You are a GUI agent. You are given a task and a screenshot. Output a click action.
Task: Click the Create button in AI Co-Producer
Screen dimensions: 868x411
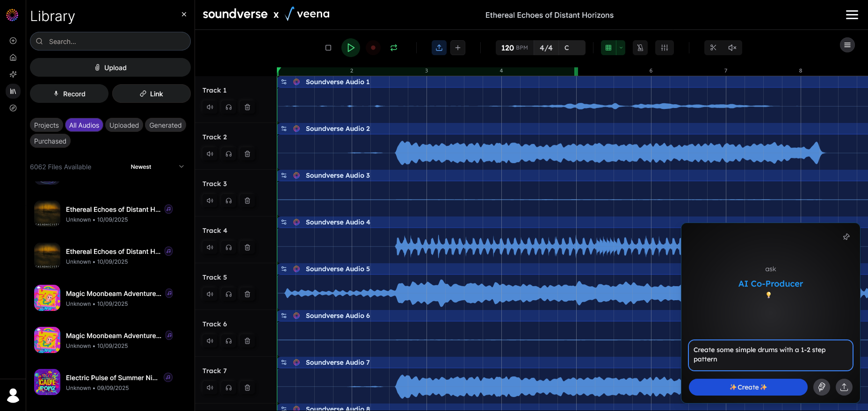(x=748, y=387)
